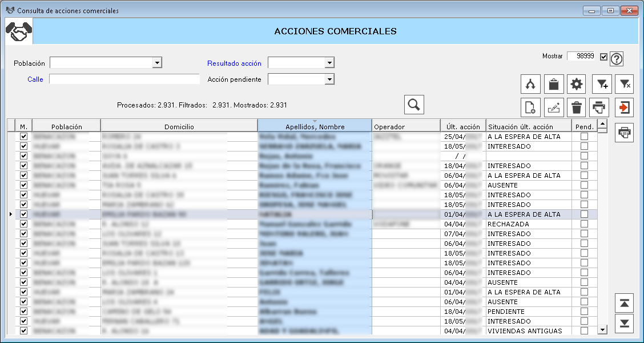This screenshot has width=644, height=343.
Task: Click the table's scroll down arrow
Action: [x=602, y=330]
